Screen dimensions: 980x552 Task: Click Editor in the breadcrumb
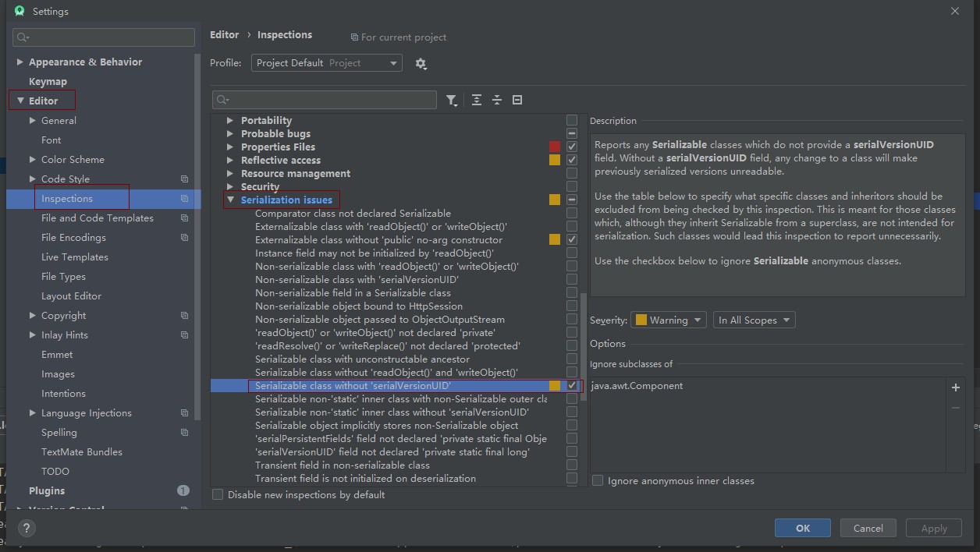coord(225,34)
